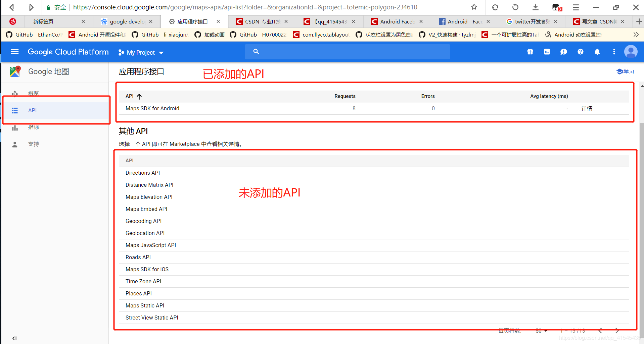Viewport: 644px width, 344px height.
Task: Close the 应用程序接口 tab
Action: [x=218, y=21]
